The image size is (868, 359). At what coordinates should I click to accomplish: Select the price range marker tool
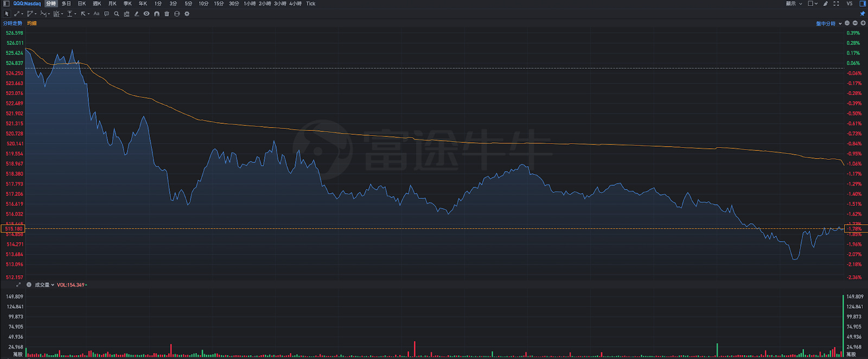69,14
